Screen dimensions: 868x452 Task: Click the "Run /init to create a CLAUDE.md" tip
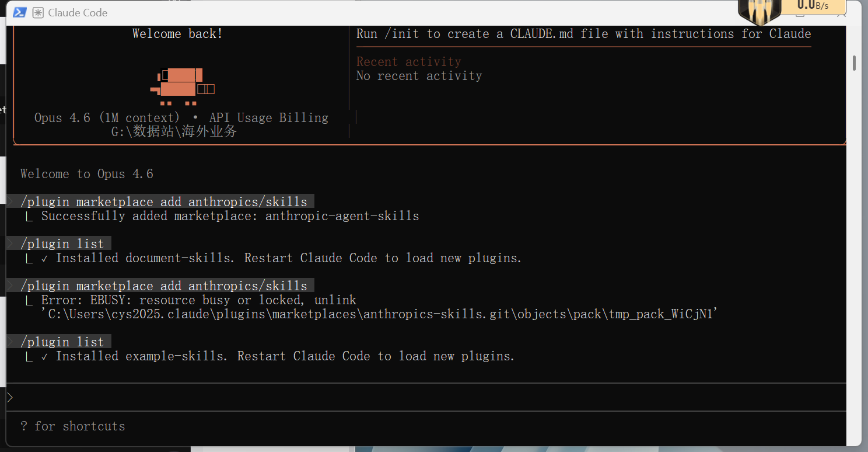(583, 34)
